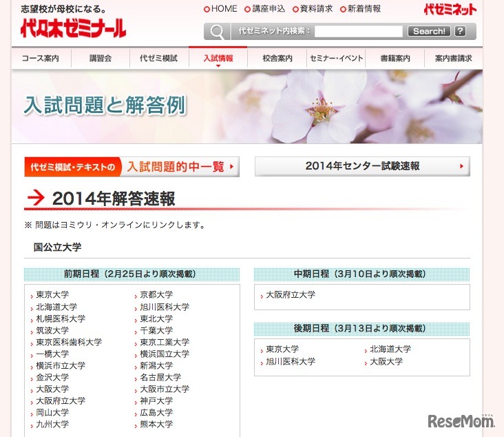This screenshot has width=504, height=437.
Task: Open 熊本大学 link
Action: (156, 424)
